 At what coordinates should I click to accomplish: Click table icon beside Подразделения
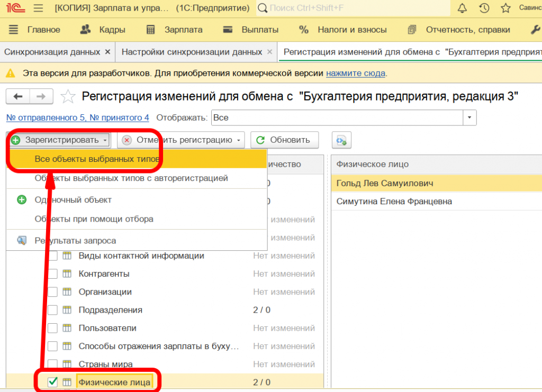click(67, 310)
